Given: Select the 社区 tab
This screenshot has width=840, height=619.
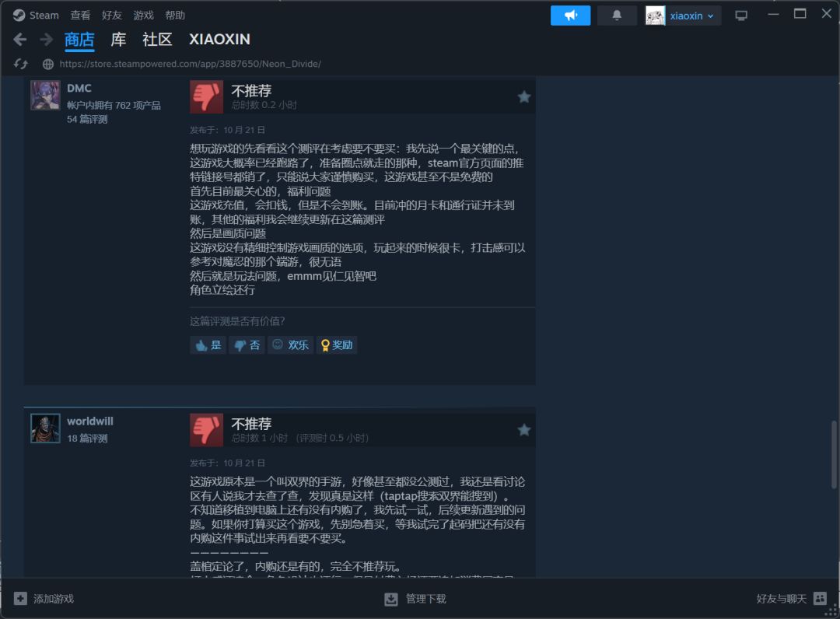Looking at the screenshot, I should [157, 40].
